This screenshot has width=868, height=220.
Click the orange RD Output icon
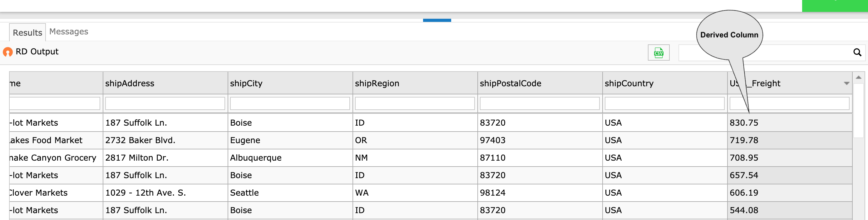pyautogui.click(x=7, y=52)
